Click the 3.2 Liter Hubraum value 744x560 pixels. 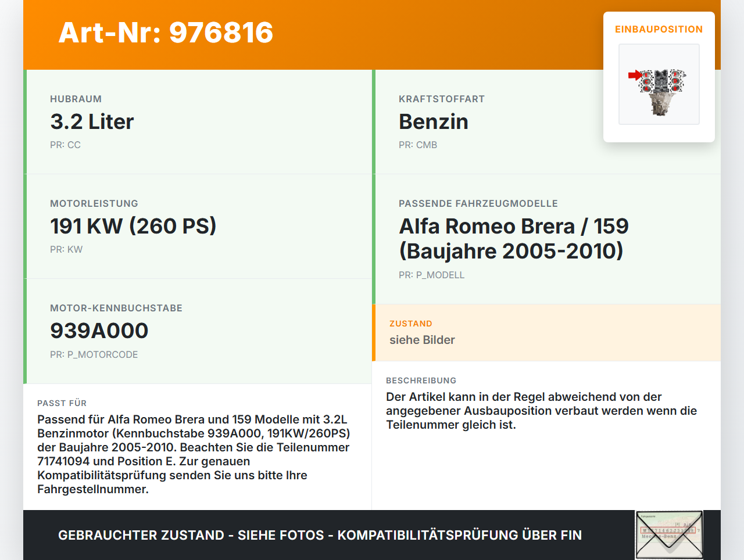pos(92,122)
